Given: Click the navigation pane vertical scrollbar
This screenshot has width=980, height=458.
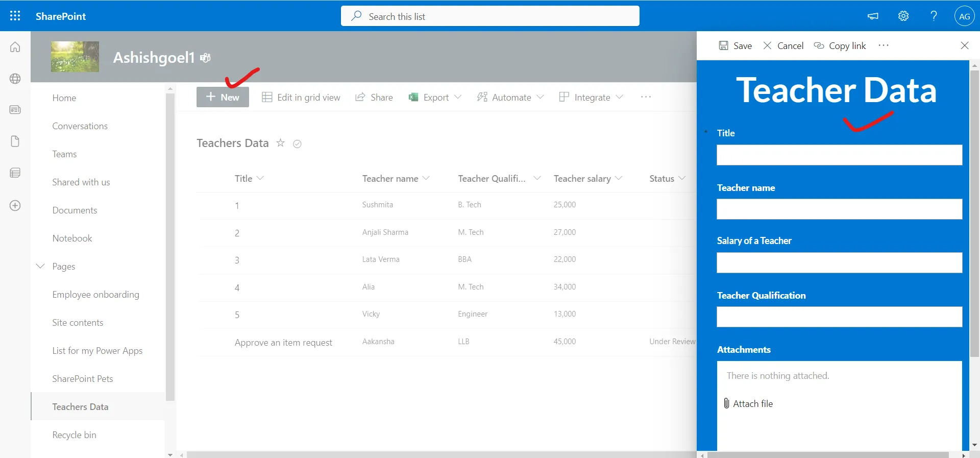Looking at the screenshot, I should click(x=170, y=248).
